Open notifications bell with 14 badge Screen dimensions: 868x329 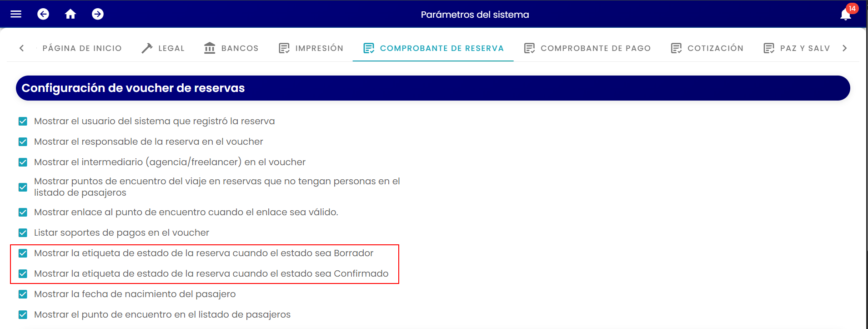(847, 14)
